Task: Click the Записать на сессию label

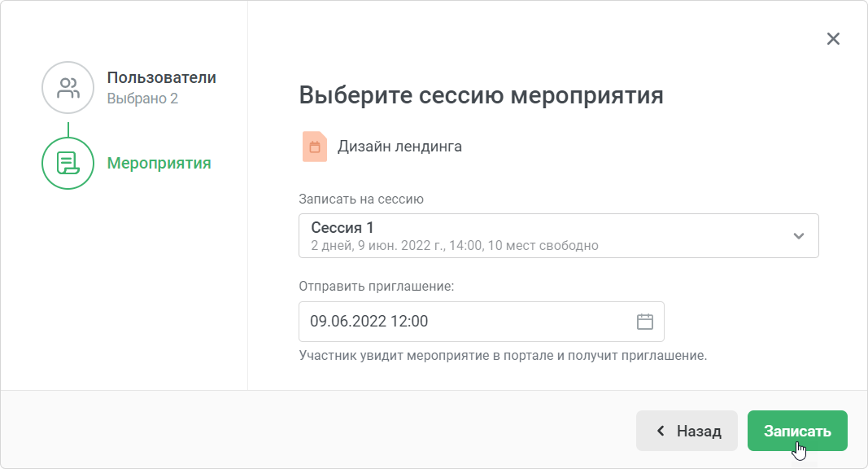Action: [361, 199]
